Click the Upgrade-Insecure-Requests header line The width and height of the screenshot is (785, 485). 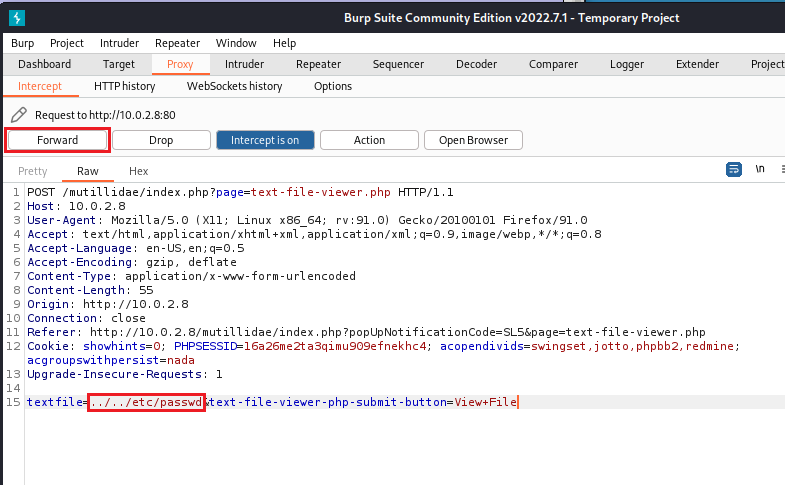click(x=125, y=374)
